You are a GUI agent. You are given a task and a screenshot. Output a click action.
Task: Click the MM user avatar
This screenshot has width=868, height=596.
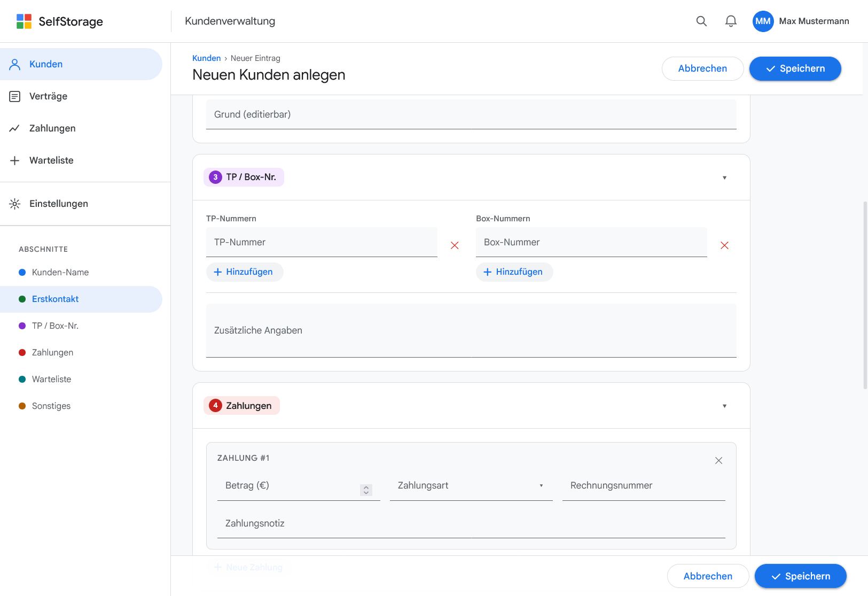pyautogui.click(x=763, y=21)
